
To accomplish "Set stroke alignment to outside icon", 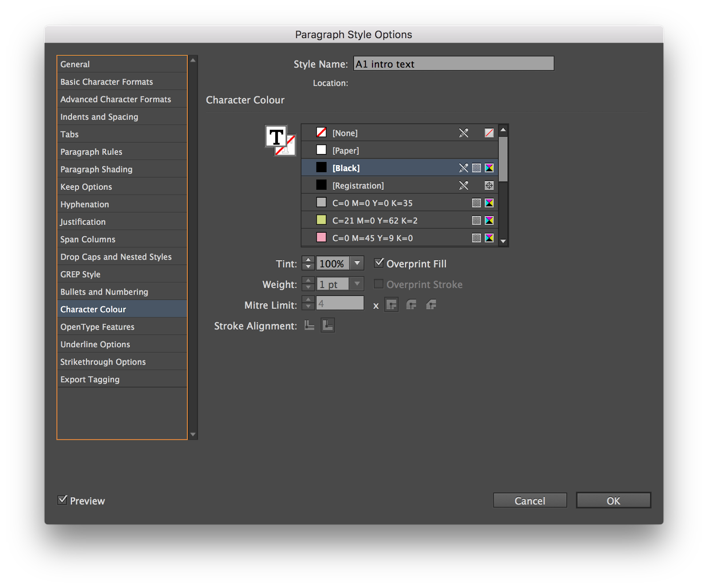I will point(328,325).
